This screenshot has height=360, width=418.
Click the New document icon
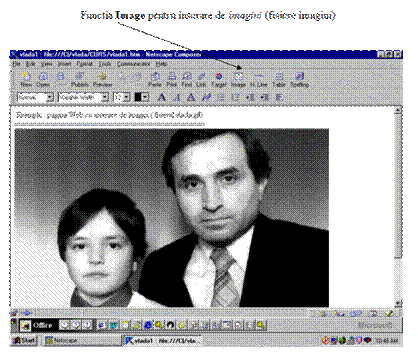pyautogui.click(x=26, y=80)
